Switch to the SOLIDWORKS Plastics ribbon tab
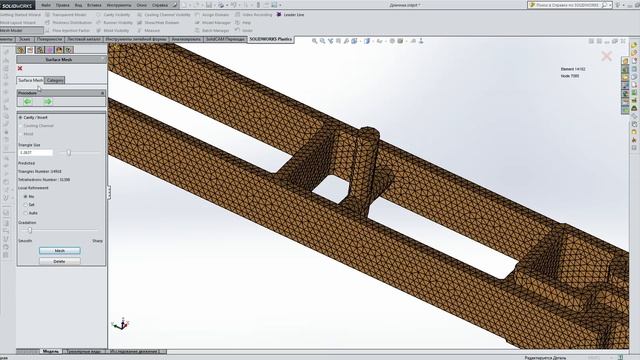This screenshot has width=640, height=360. 271,39
